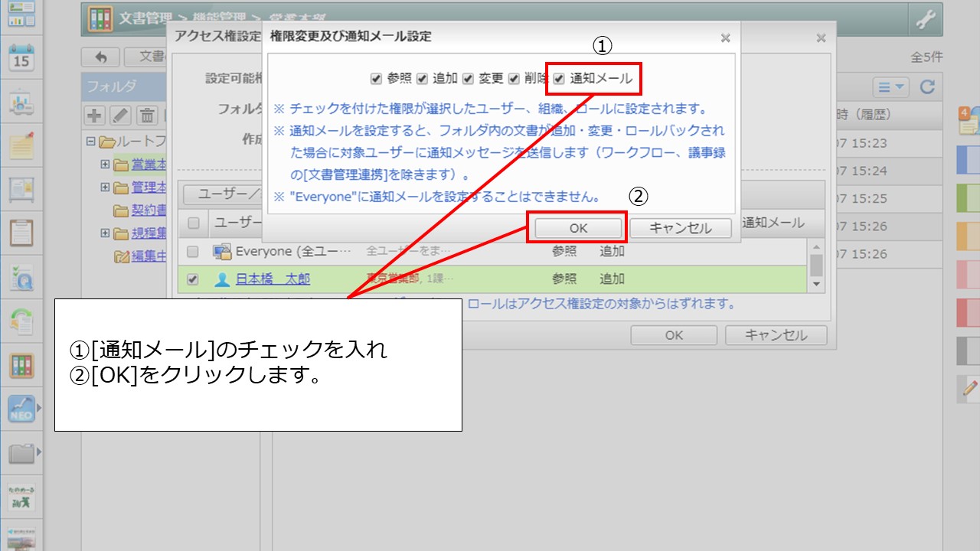Click the wrench settings icon in header
Screen dimensions: 980x551
926,21
